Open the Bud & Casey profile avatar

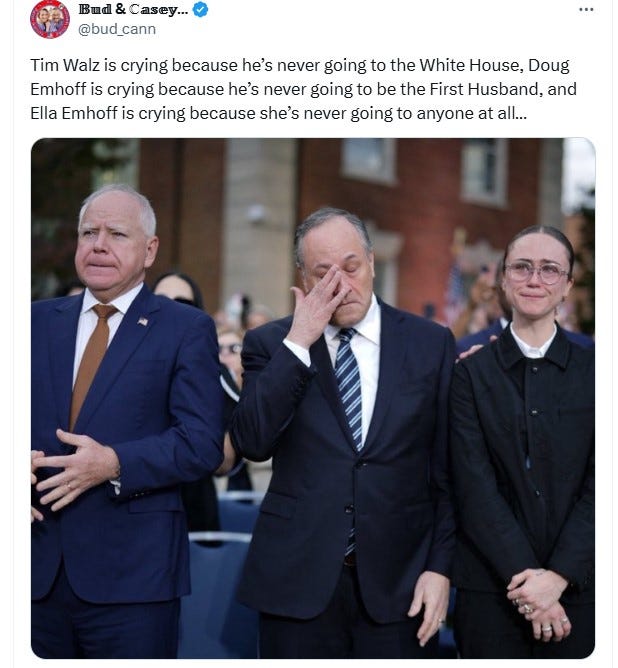(50, 19)
